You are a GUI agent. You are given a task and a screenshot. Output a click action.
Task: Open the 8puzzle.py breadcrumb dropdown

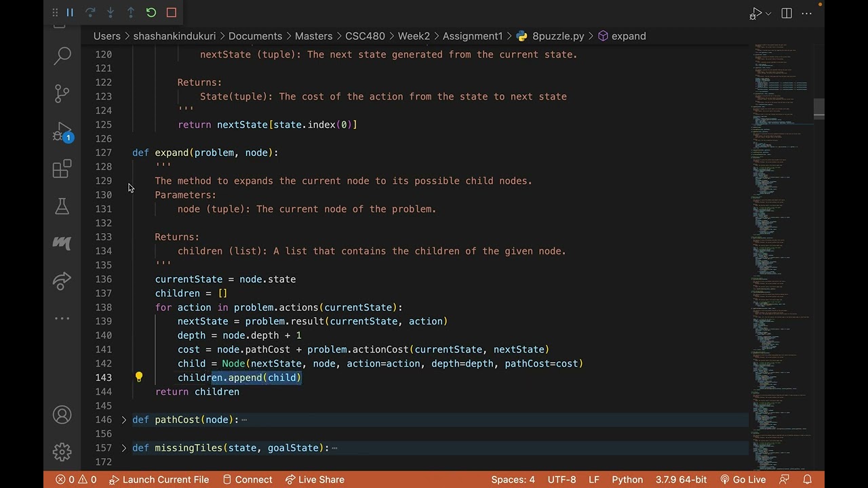[x=551, y=36]
